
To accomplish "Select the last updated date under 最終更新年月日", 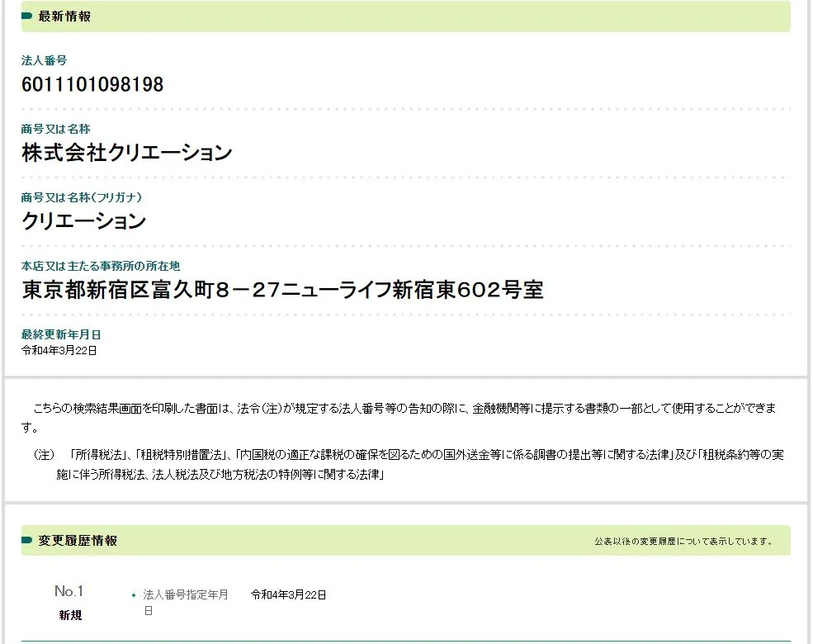I will tap(59, 350).
